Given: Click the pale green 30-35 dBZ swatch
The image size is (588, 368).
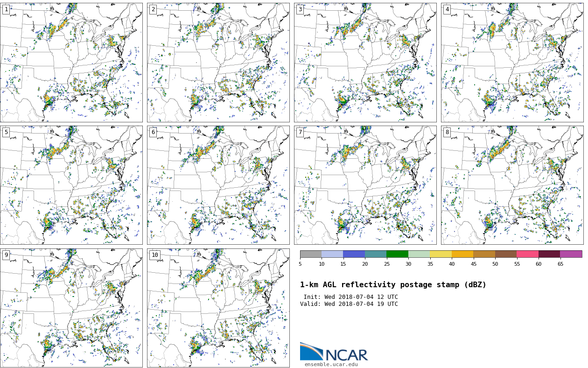Looking at the screenshot, I should tap(419, 254).
